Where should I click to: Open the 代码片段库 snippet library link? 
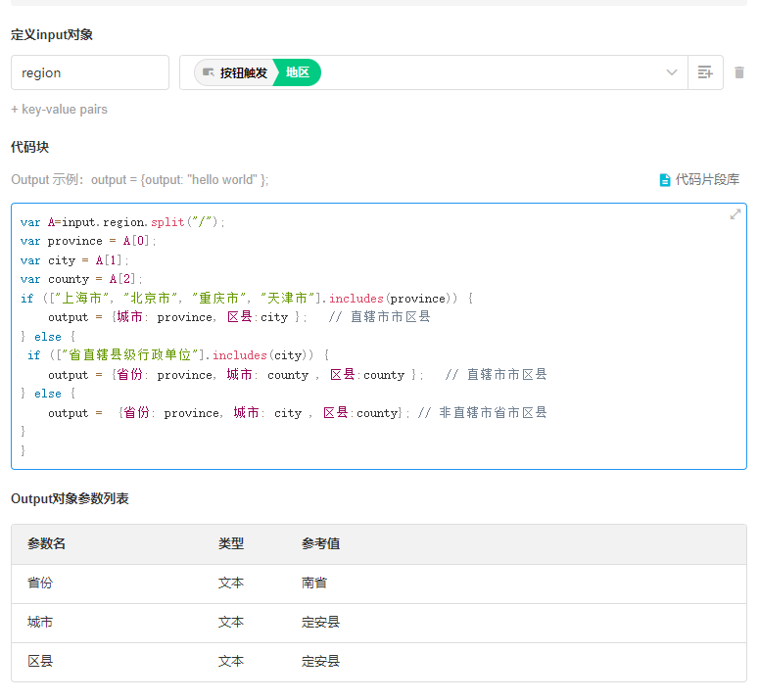pyautogui.click(x=707, y=180)
